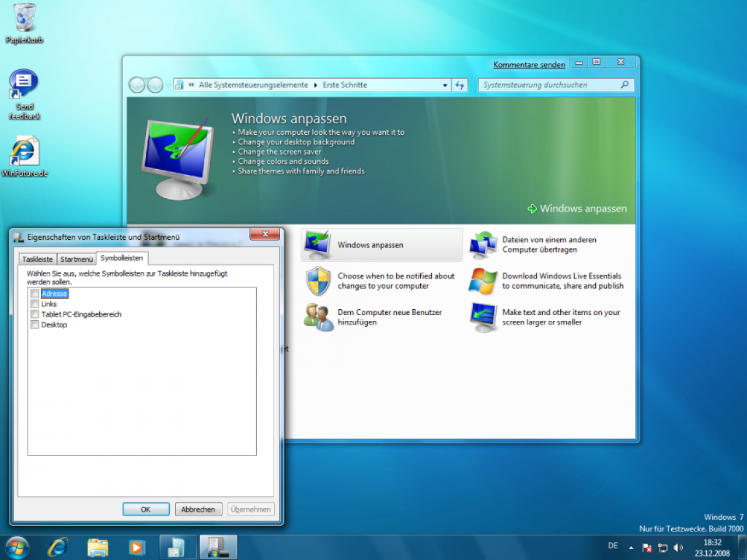Launch Internet Explorer from the taskbar
Image resolution: width=747 pixels, height=560 pixels.
click(58, 548)
